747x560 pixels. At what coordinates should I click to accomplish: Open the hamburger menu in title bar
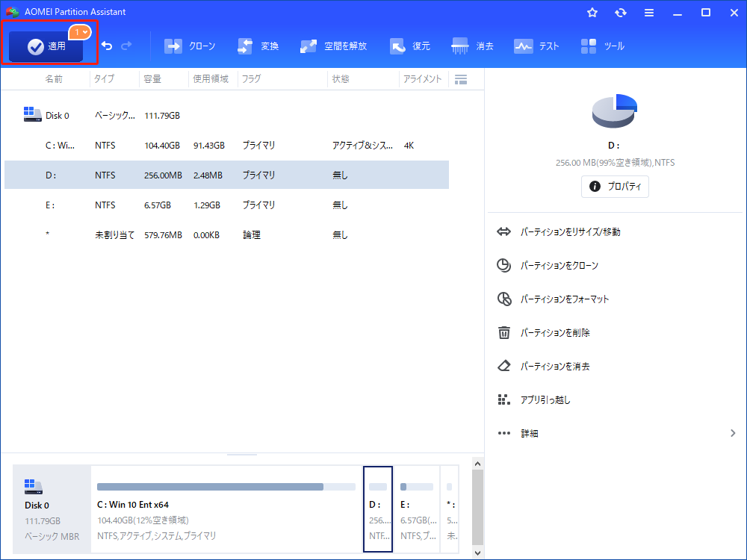649,13
